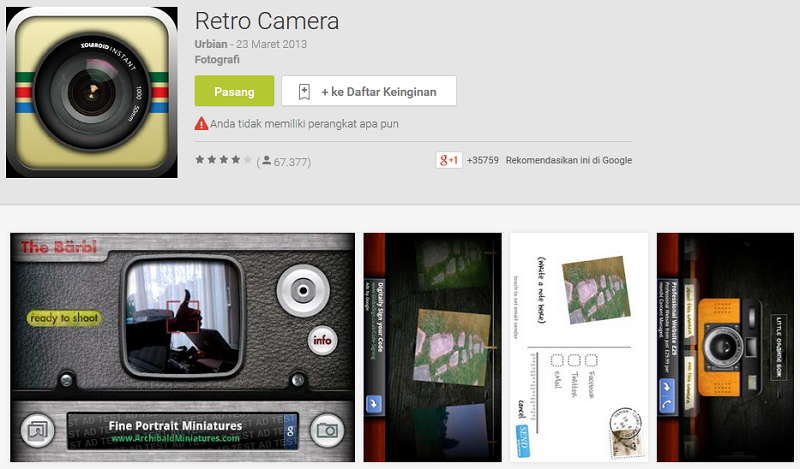
Task: Click the Google +1 button
Action: [449, 160]
